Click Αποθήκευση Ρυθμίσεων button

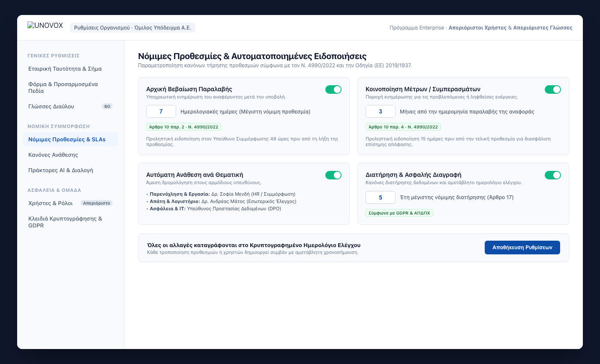pyautogui.click(x=522, y=248)
